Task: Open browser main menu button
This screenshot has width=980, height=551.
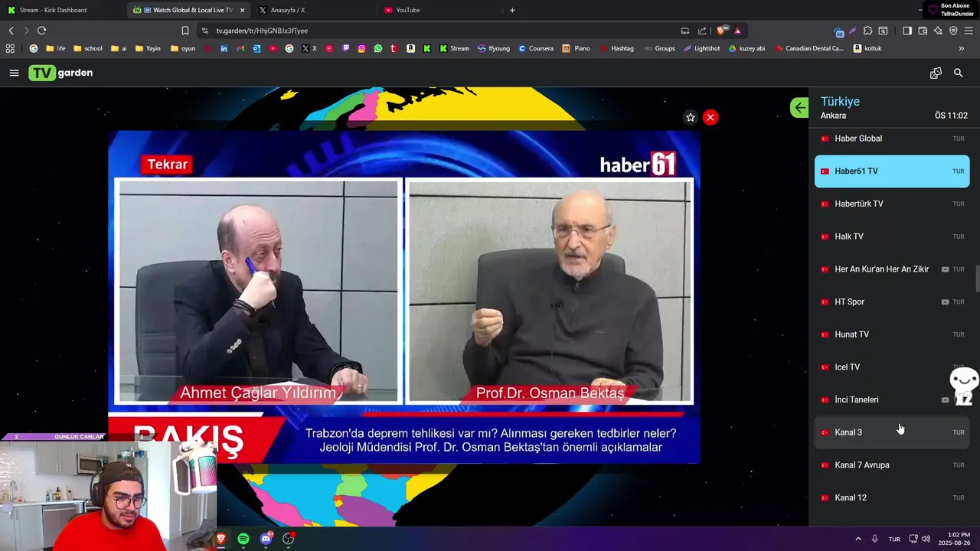Action: (969, 31)
